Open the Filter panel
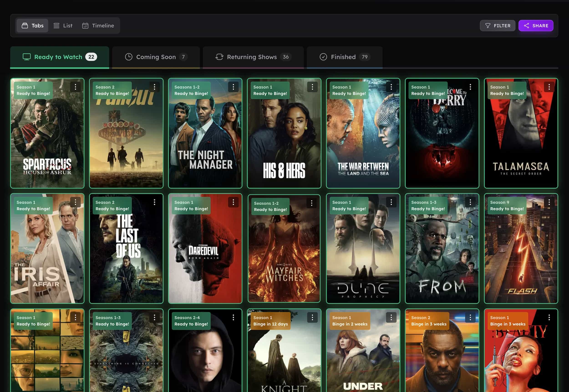The image size is (569, 392). [498, 25]
